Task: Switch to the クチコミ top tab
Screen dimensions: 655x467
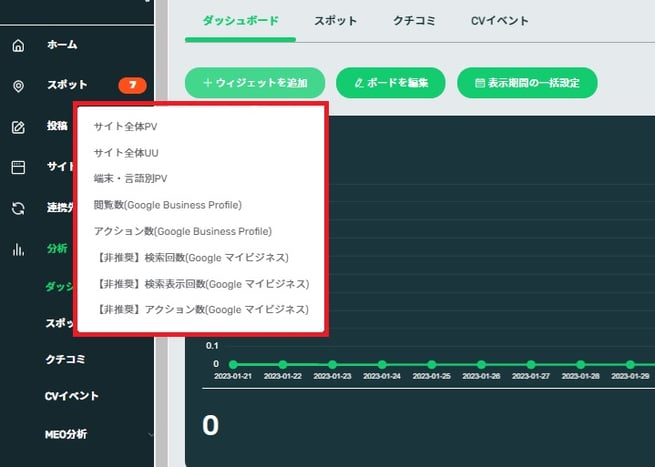Action: click(414, 21)
